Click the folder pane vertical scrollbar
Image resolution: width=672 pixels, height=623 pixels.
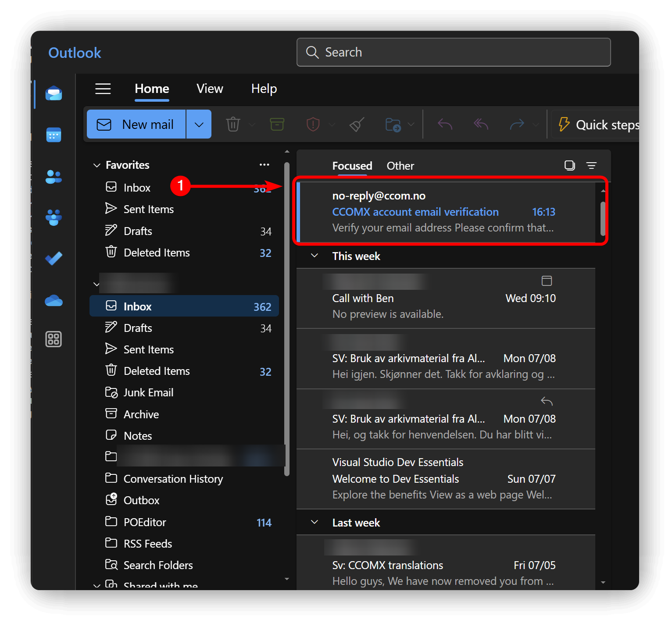click(x=287, y=319)
